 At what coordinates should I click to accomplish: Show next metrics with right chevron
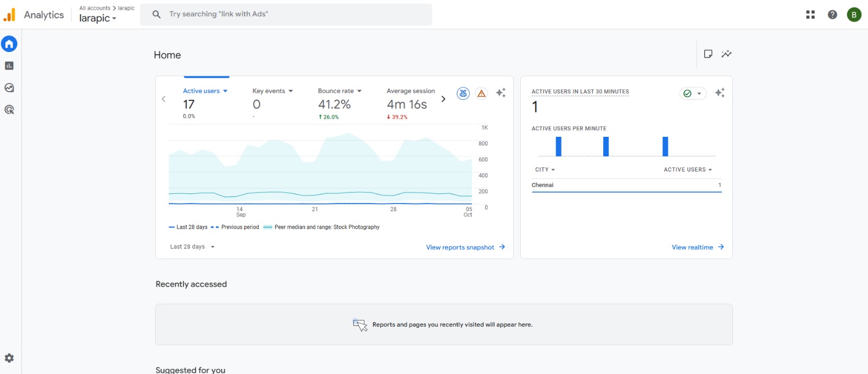443,99
